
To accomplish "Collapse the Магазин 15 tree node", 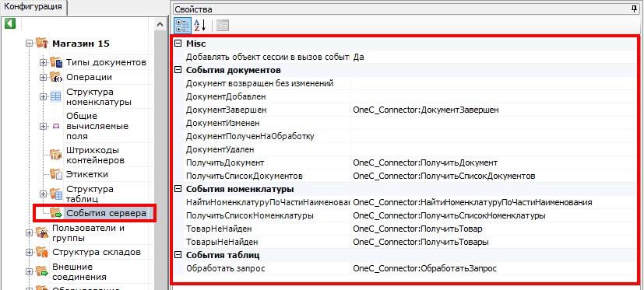I will point(29,43).
